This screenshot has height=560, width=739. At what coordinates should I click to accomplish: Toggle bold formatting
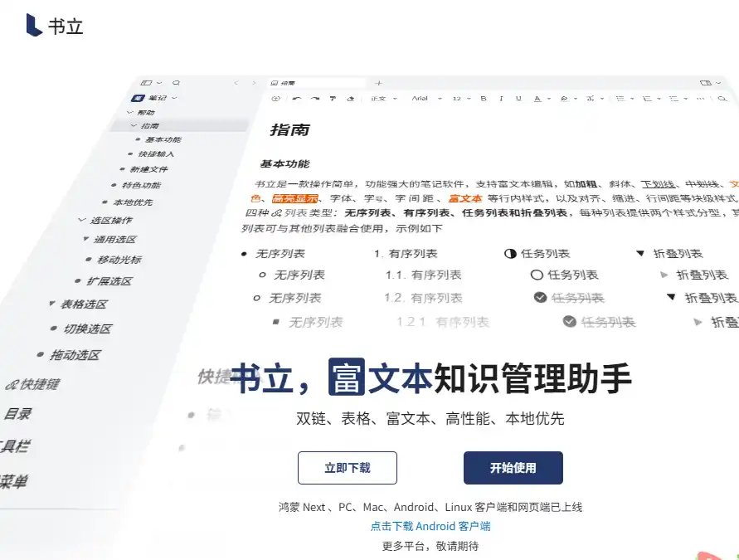(x=483, y=99)
